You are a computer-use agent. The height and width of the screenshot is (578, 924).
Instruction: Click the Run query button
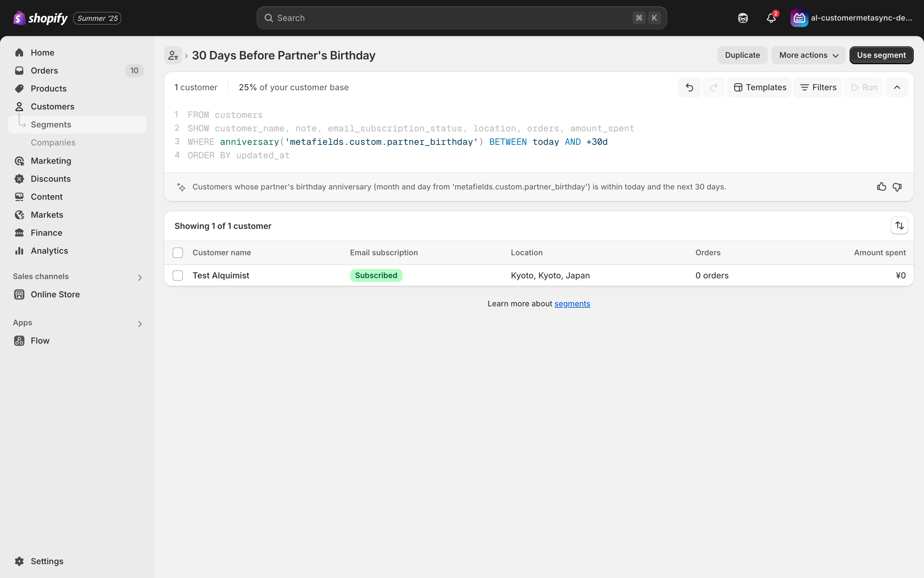tap(864, 87)
